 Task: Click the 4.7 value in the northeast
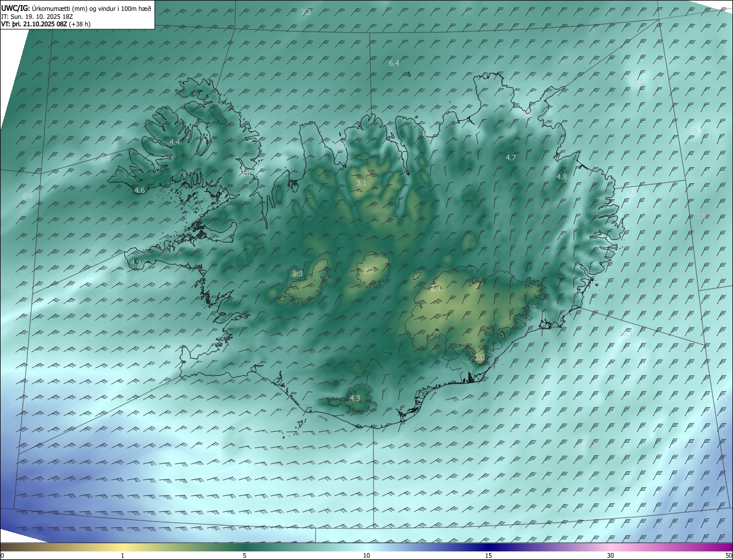click(511, 157)
